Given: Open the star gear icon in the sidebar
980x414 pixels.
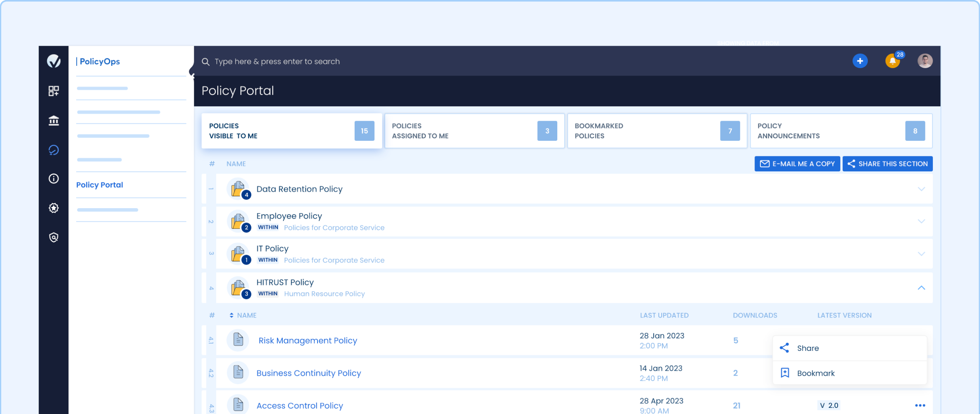Looking at the screenshot, I should coord(54,208).
